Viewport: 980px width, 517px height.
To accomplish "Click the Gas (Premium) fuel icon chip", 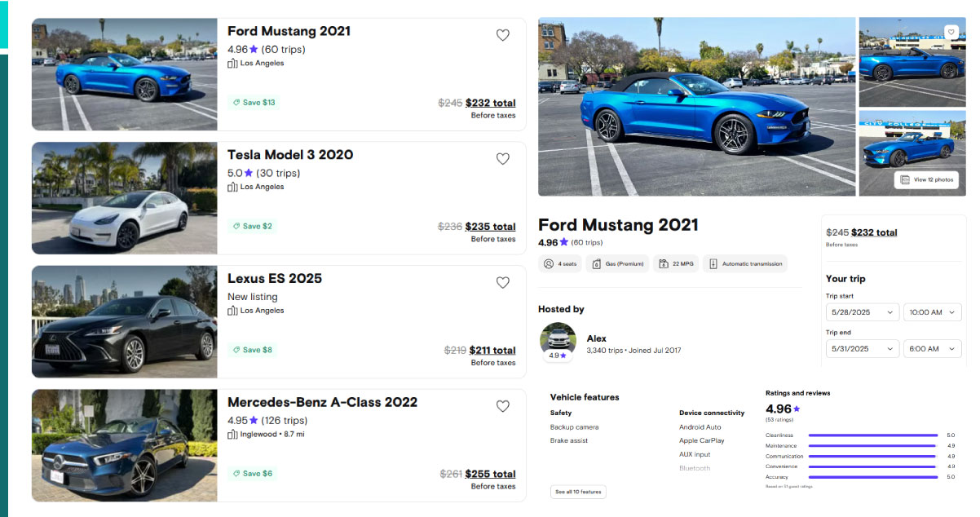I will click(617, 264).
